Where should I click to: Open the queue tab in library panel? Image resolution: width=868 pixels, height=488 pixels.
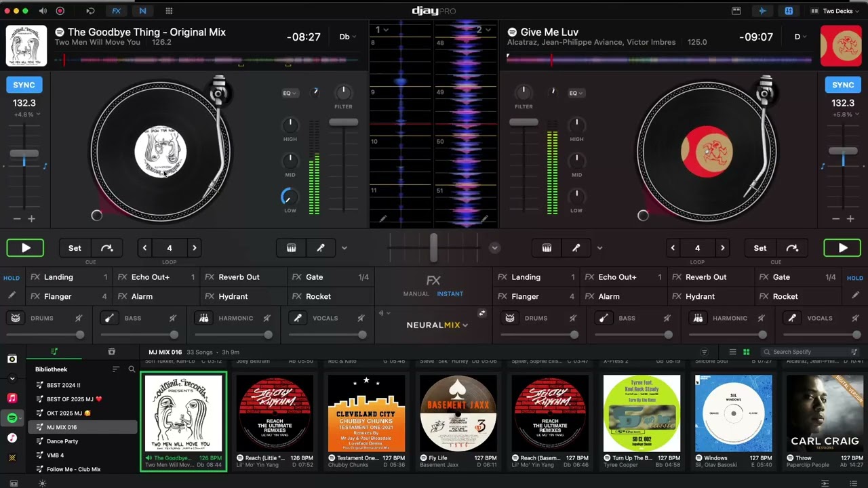111,352
